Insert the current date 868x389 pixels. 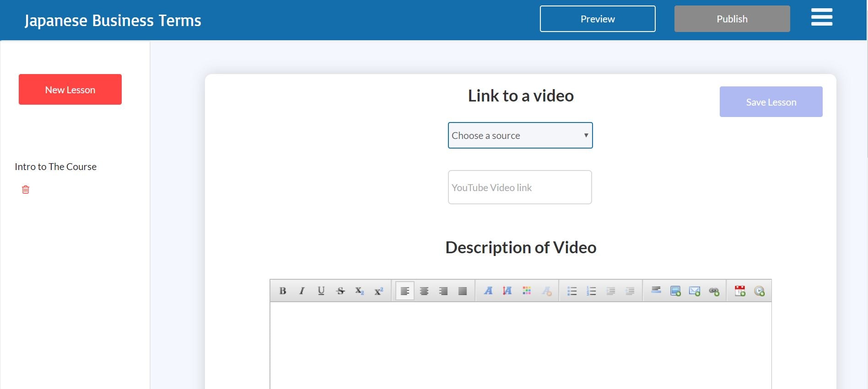740,291
